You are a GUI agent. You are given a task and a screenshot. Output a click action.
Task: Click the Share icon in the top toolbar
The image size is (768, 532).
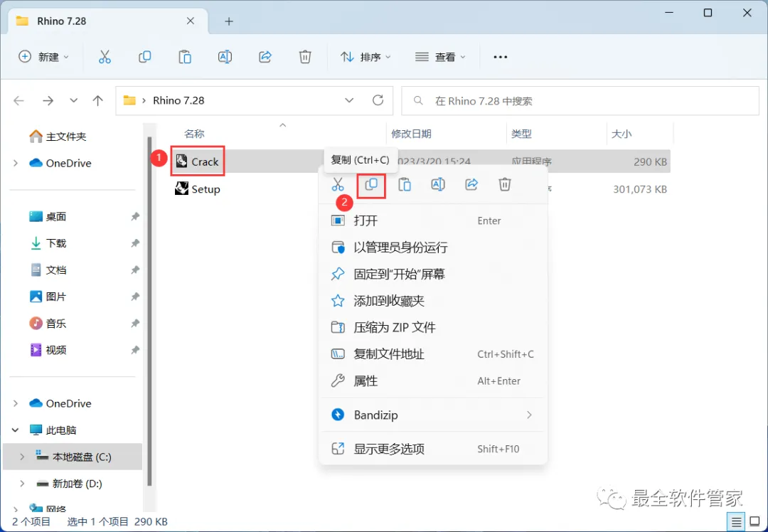click(265, 57)
